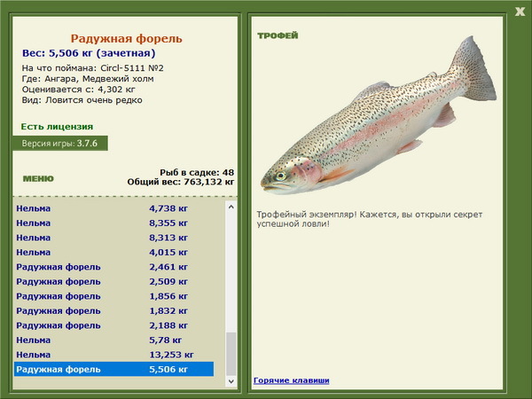Screen dimensions: 532x399
Task: Click the Рыб в садке: 48 counter
Action: (197, 172)
